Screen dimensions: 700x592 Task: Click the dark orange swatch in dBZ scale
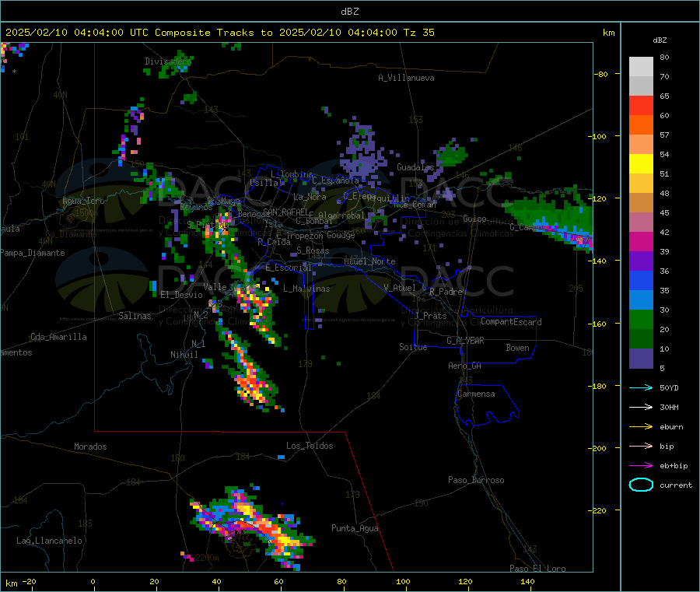click(x=641, y=125)
